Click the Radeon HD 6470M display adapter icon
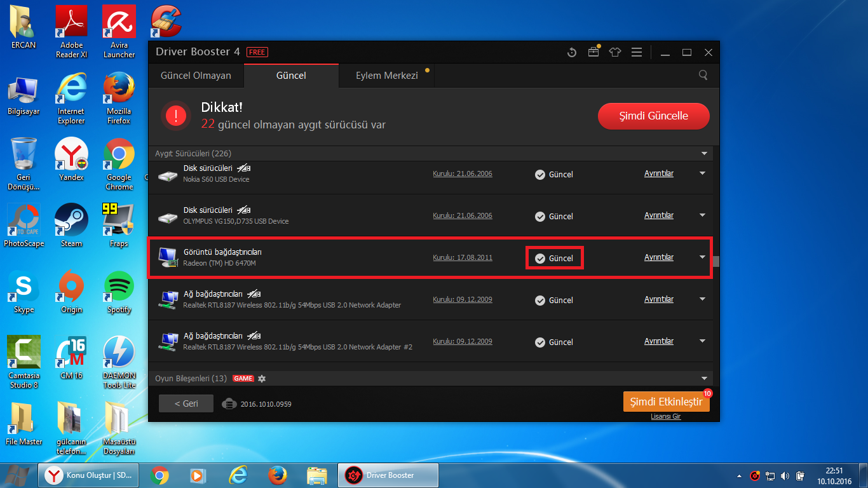 [x=168, y=257]
